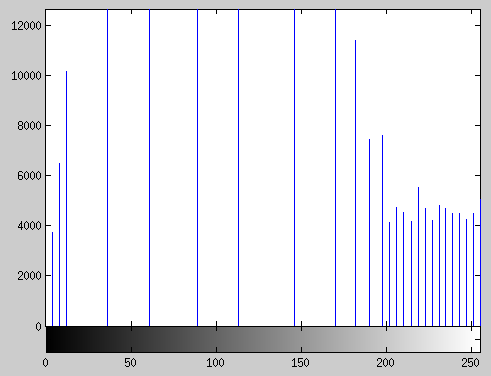Select the 100 label on the horizontal axis
Viewport: 491px width, 376px height.
click(215, 363)
